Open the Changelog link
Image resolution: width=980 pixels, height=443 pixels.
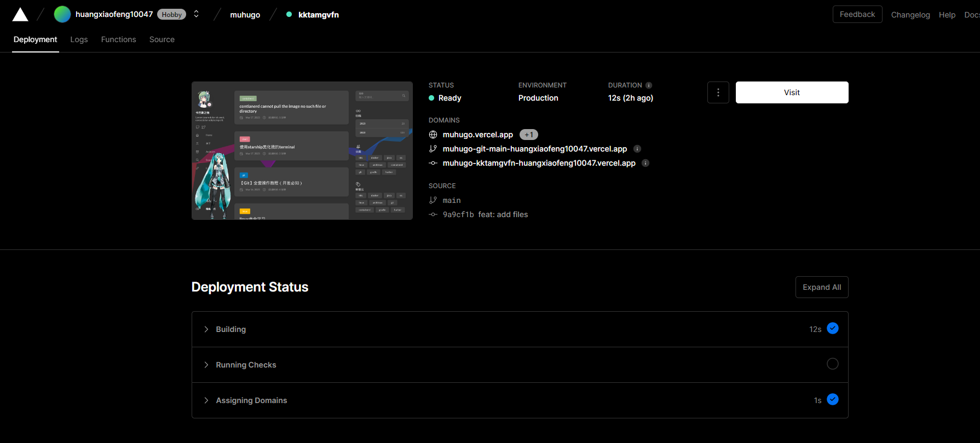coord(910,15)
